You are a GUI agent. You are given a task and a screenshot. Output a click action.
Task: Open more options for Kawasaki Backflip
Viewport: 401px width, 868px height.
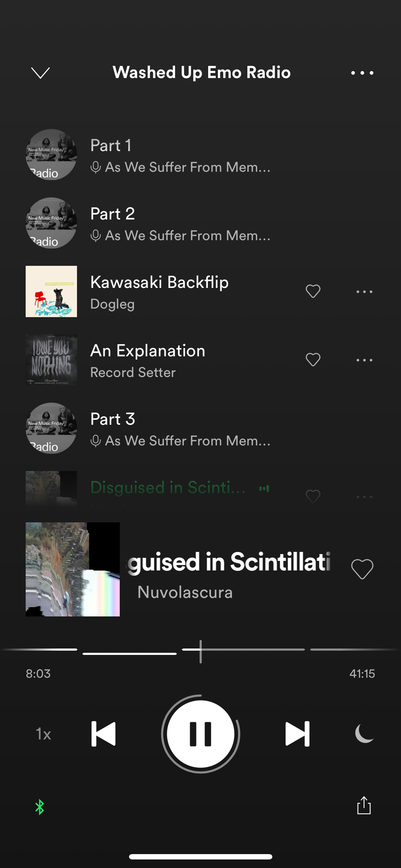coord(364,291)
